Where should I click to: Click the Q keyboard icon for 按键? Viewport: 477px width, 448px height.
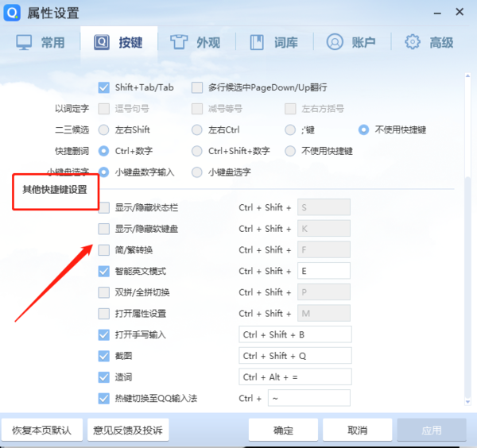tap(102, 42)
